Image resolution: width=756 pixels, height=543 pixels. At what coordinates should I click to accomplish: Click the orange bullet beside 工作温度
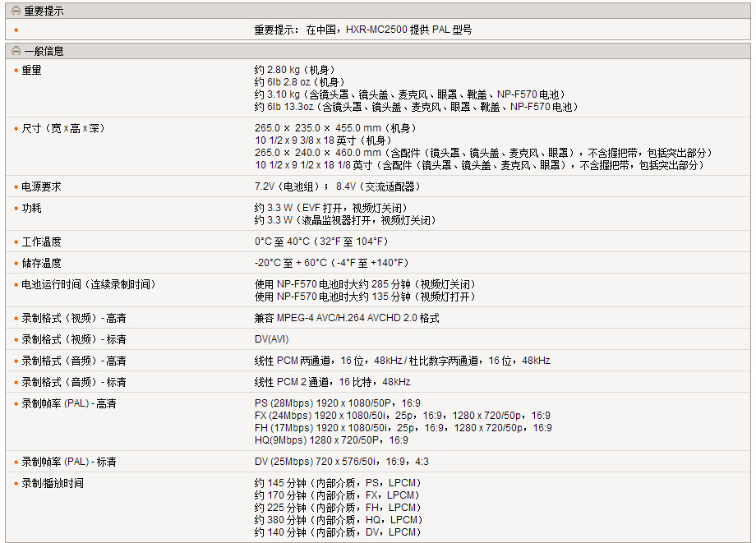[16, 242]
